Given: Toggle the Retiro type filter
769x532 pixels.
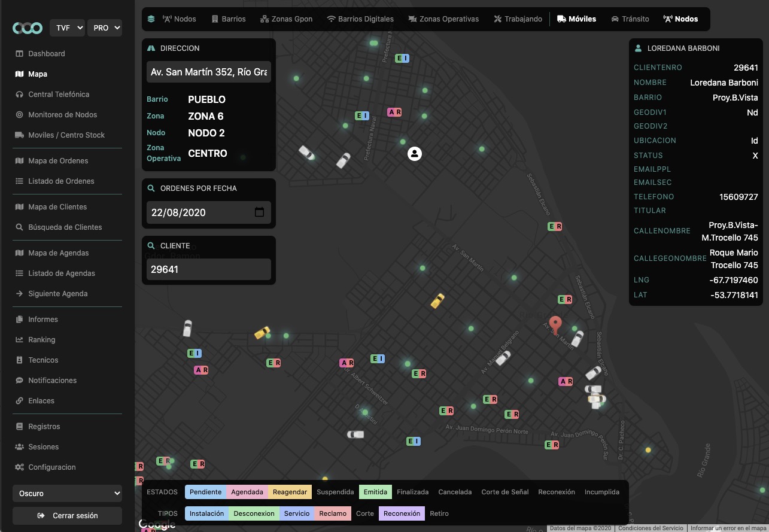Looking at the screenshot, I should click(439, 513).
